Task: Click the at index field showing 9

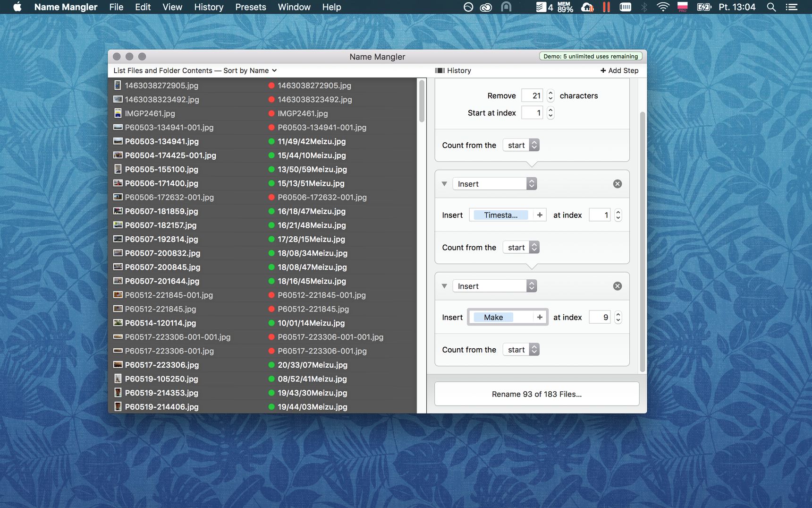Action: click(600, 317)
